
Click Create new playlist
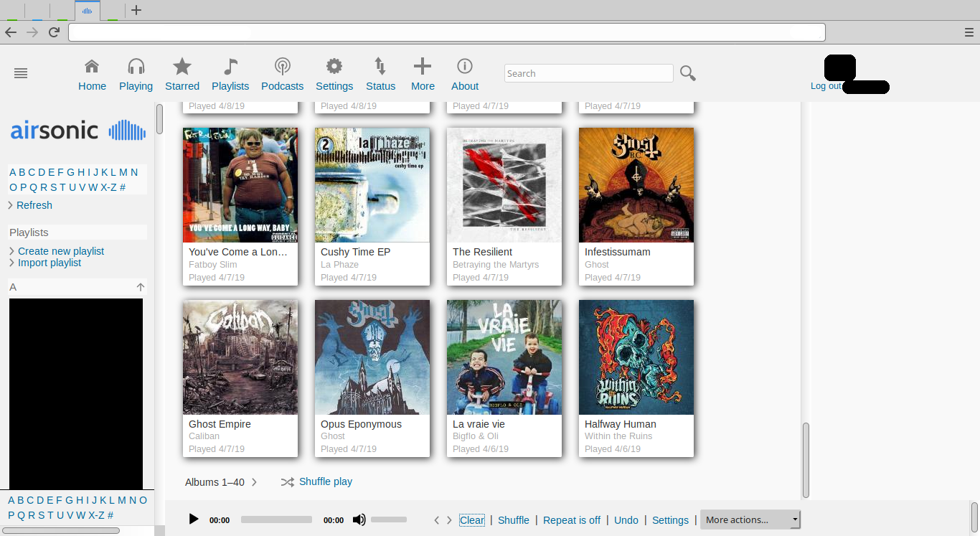tap(61, 251)
